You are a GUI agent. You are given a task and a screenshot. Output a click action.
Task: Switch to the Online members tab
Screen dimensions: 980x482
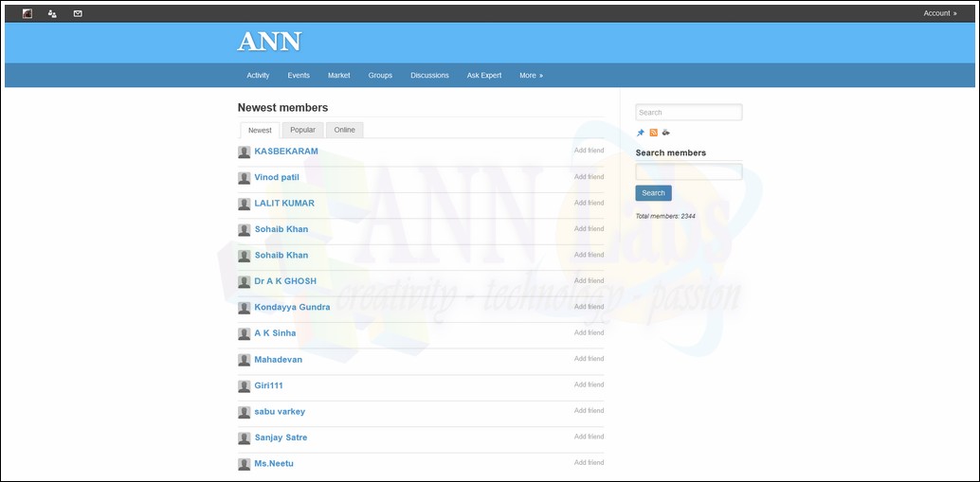344,130
